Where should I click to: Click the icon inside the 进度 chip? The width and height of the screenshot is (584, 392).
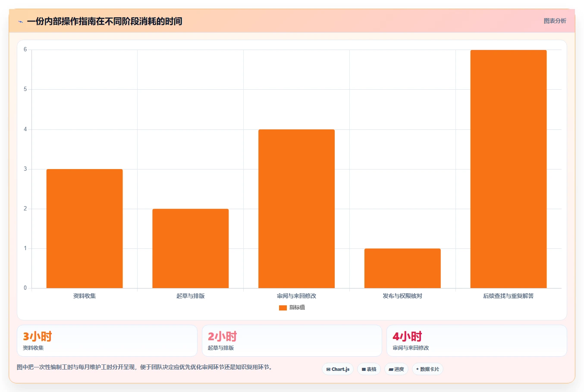coord(391,370)
